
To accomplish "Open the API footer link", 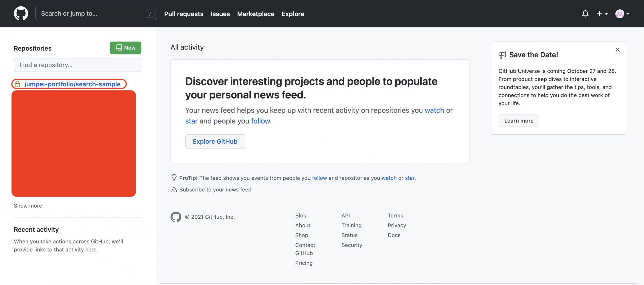I will coord(346,215).
